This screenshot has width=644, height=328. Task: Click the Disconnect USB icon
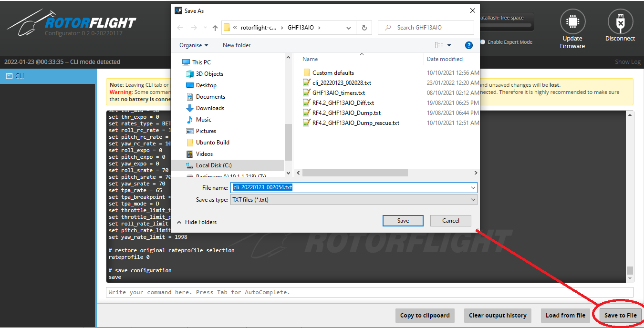pos(620,22)
